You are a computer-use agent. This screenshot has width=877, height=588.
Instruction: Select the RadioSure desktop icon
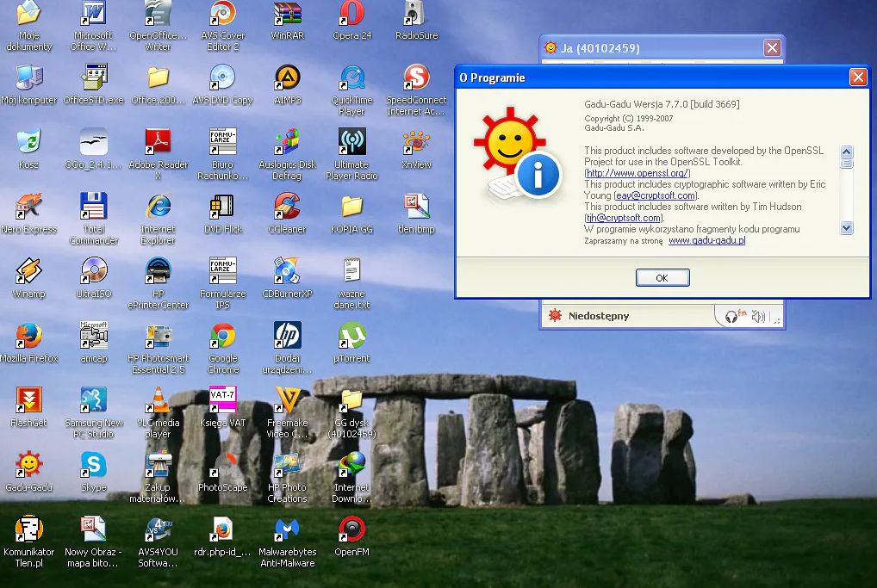(417, 22)
